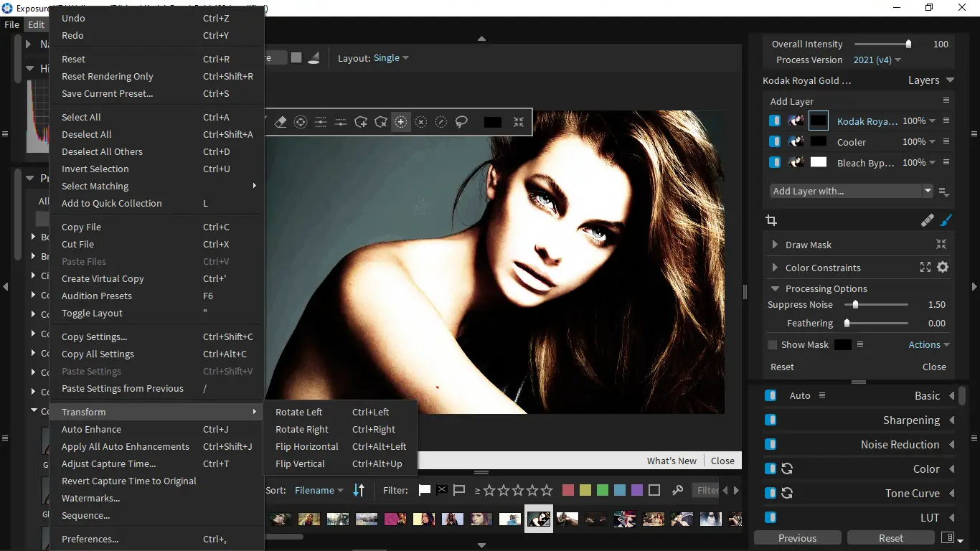Open Color Constraints gear settings
Image resolution: width=980 pixels, height=551 pixels.
click(943, 268)
